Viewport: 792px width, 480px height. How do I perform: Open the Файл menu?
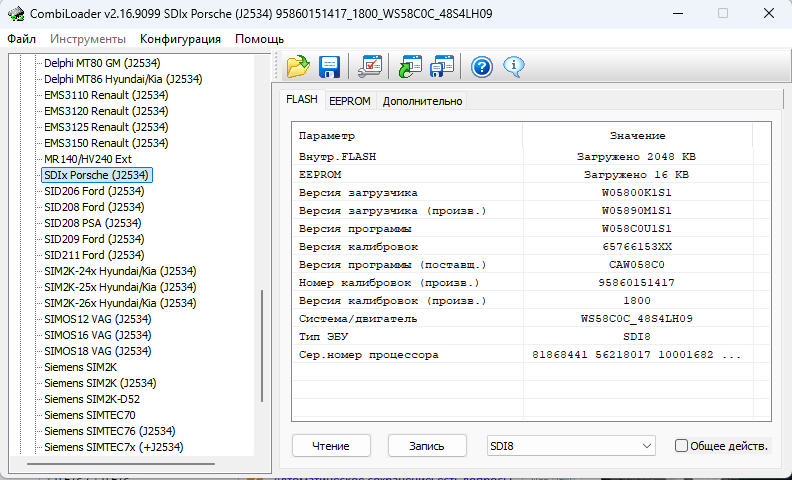click(x=22, y=39)
